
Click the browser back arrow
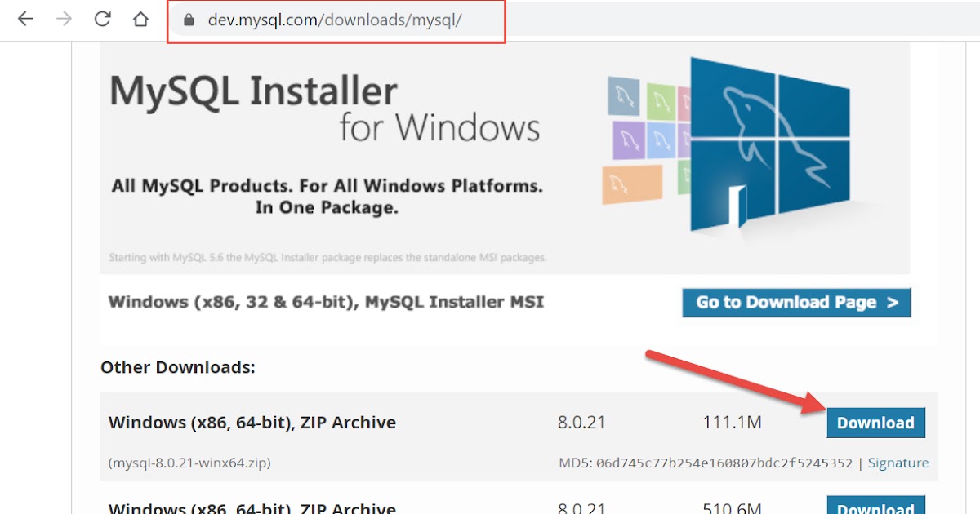tap(25, 18)
